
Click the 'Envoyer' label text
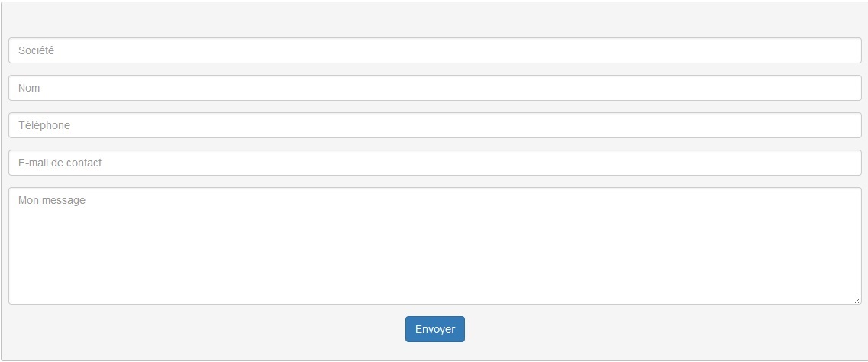pos(434,329)
